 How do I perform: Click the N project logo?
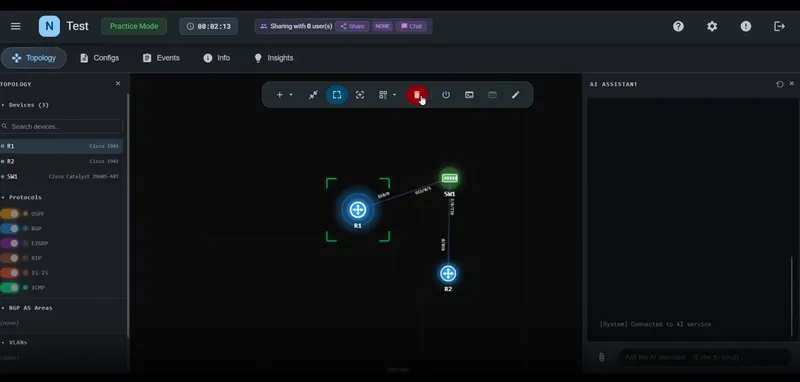49,26
